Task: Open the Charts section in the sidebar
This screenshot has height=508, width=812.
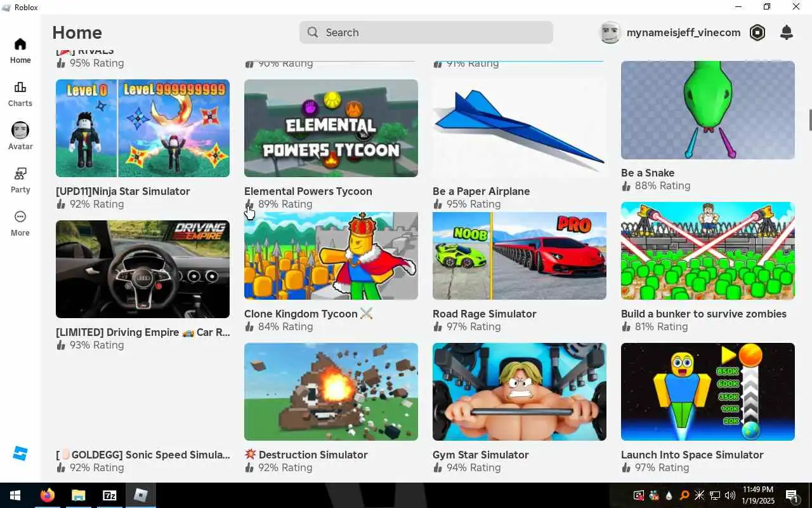Action: 20,94
